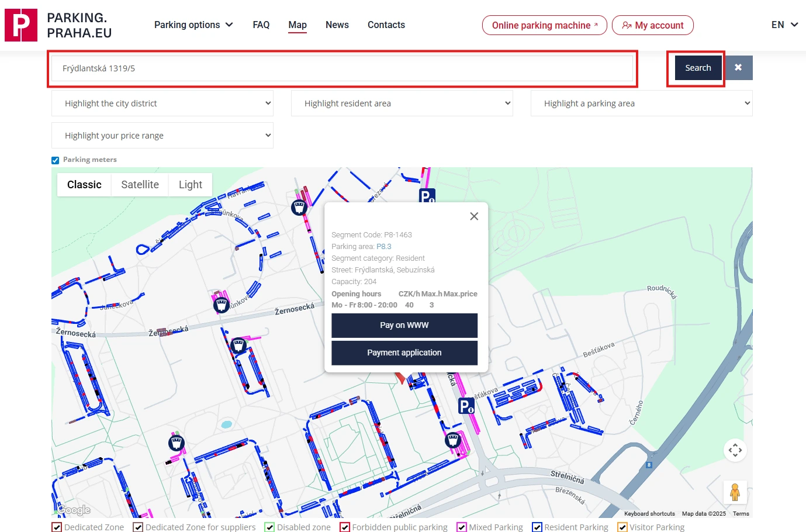Select the Map navigation item
The height and width of the screenshot is (532, 806).
point(298,25)
